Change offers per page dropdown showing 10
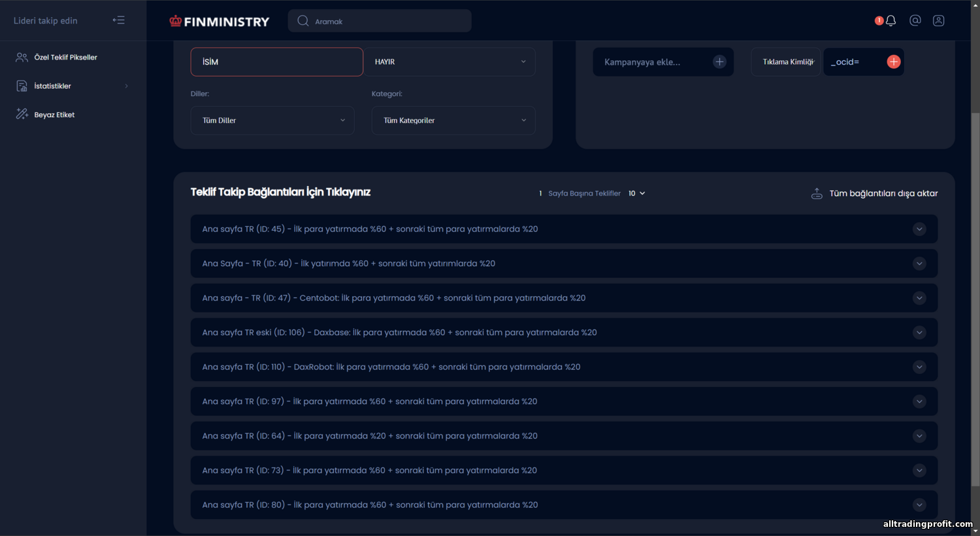Screen dimensions: 980x536 coord(636,193)
